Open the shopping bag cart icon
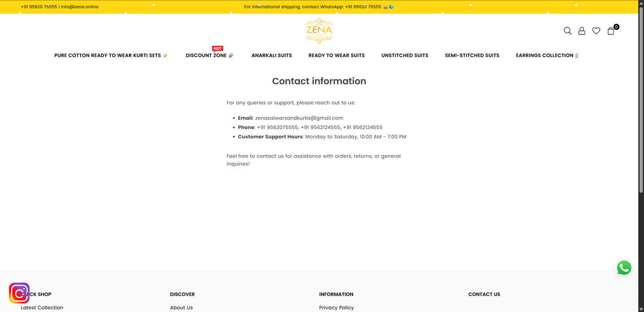 tap(612, 30)
